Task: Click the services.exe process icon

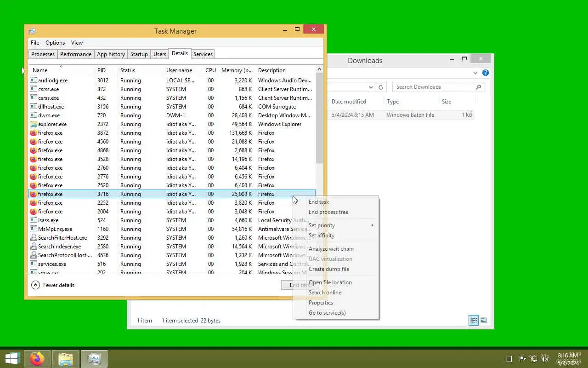Action: (33, 264)
